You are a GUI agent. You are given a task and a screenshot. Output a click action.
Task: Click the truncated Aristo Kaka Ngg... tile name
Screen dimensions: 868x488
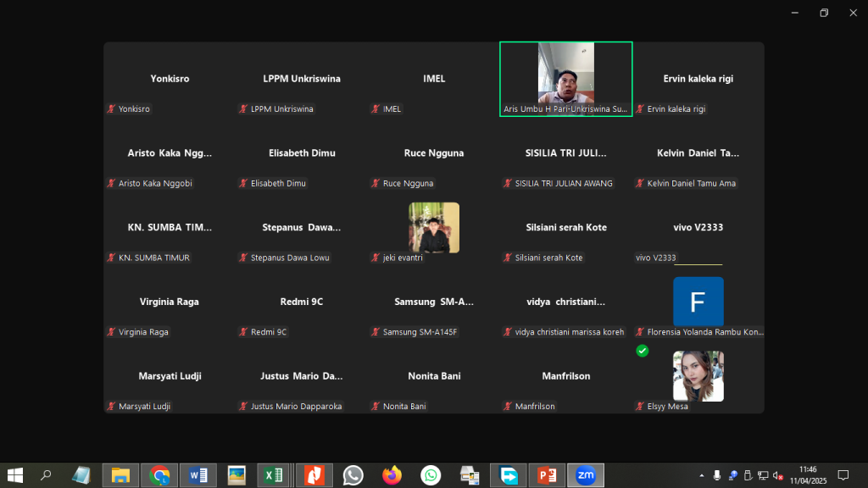170,153
